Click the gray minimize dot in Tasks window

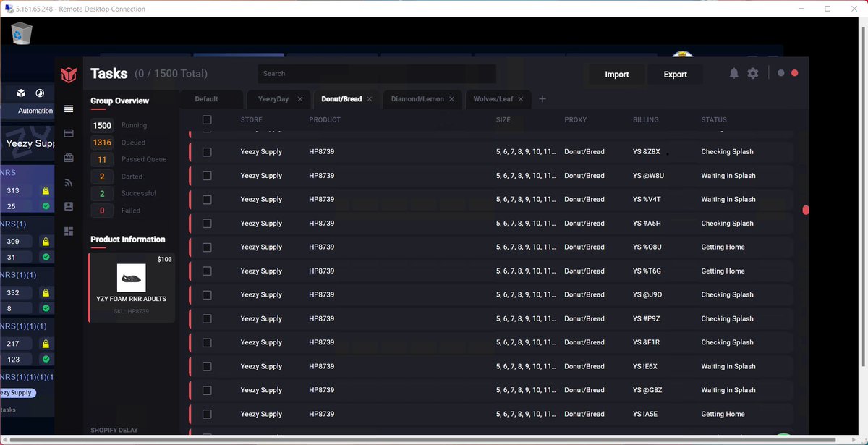[x=780, y=73]
